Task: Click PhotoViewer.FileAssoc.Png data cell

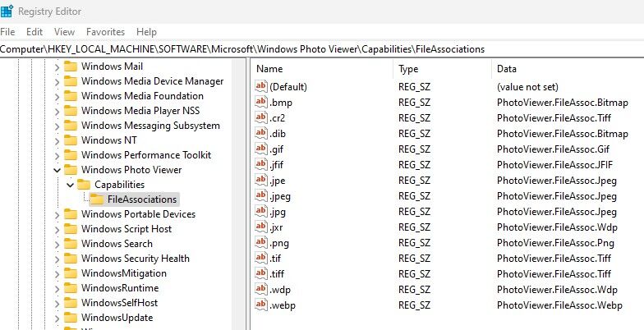Action: click(x=555, y=243)
